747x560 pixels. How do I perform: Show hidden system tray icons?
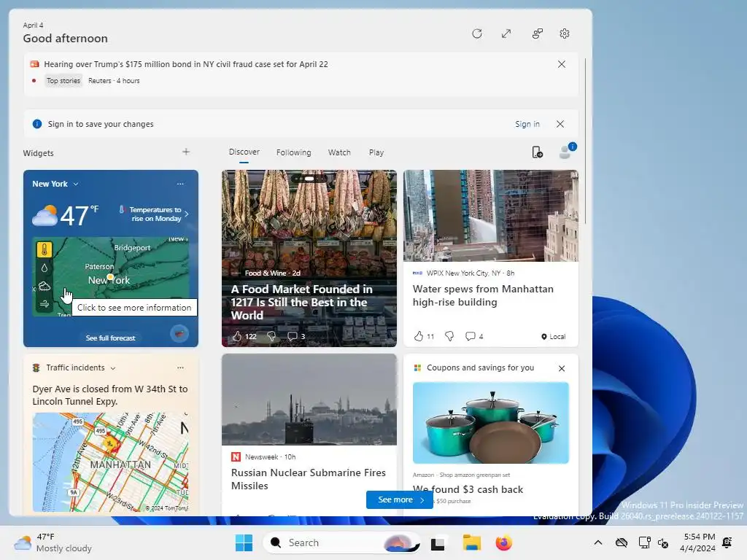click(x=598, y=542)
